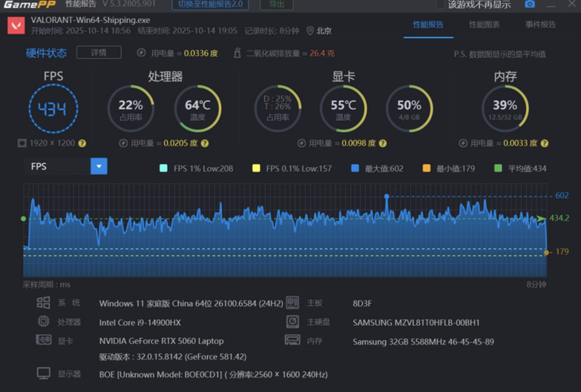The width and height of the screenshot is (581, 392).
Task: Click the 详情 details button
Action: point(99,52)
